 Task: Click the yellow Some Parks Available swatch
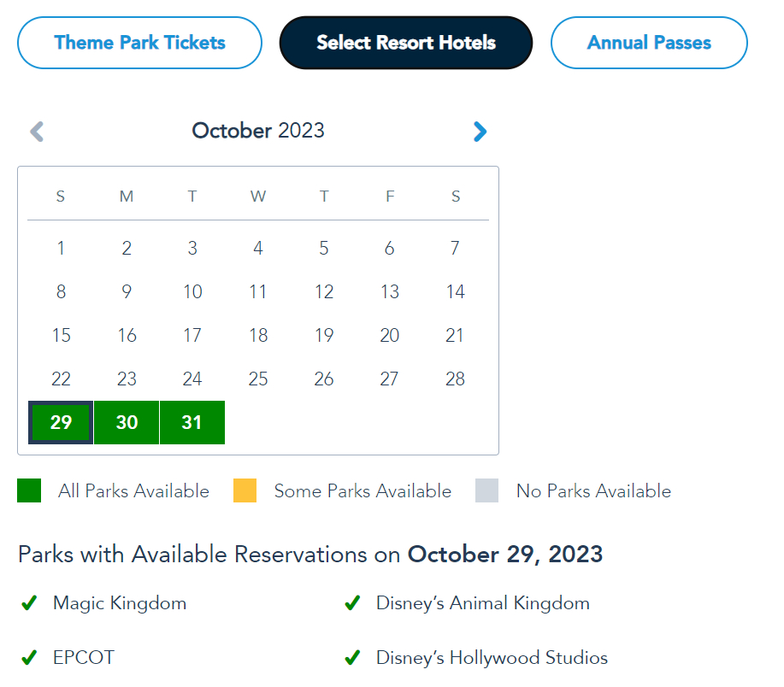[245, 490]
